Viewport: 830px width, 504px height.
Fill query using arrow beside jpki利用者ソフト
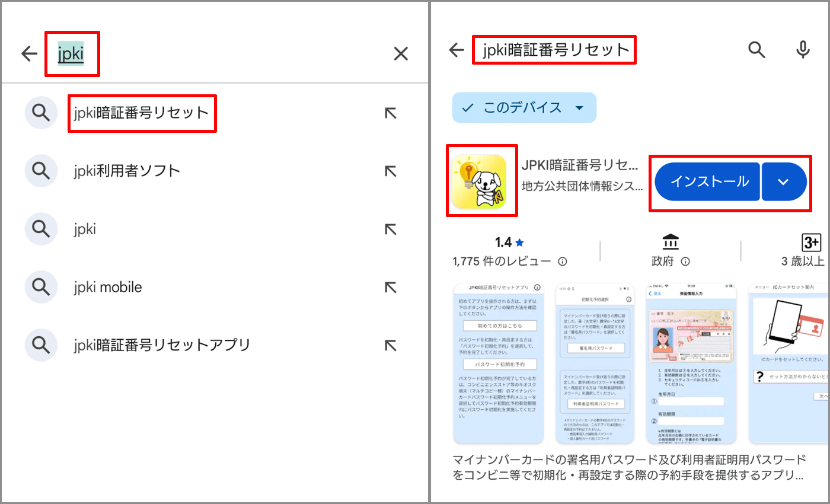point(390,171)
